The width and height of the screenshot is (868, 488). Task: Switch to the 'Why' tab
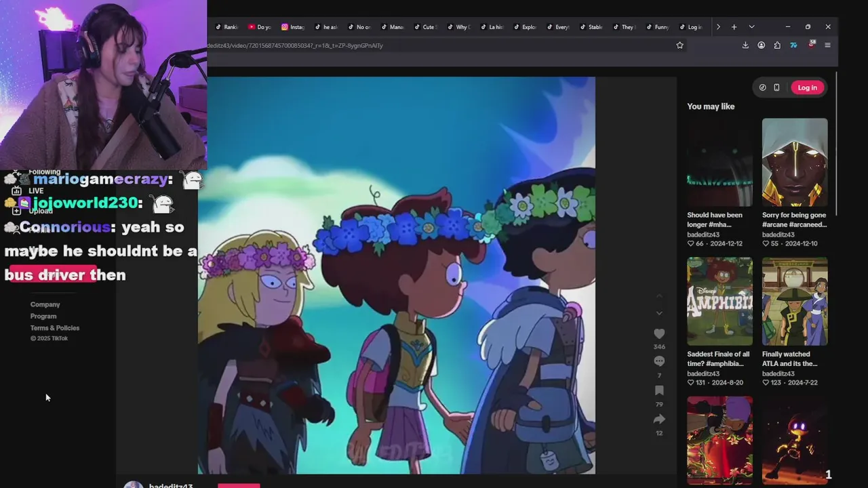point(458,27)
